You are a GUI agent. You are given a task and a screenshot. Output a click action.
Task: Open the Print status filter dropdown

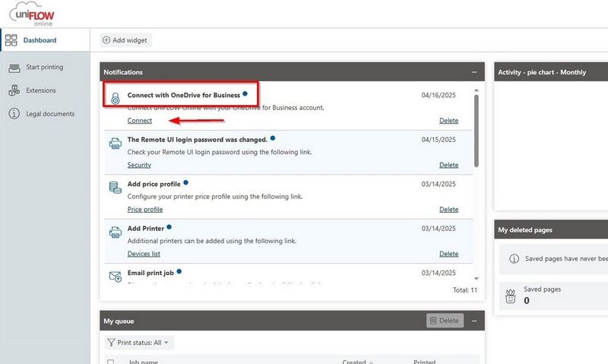139,343
